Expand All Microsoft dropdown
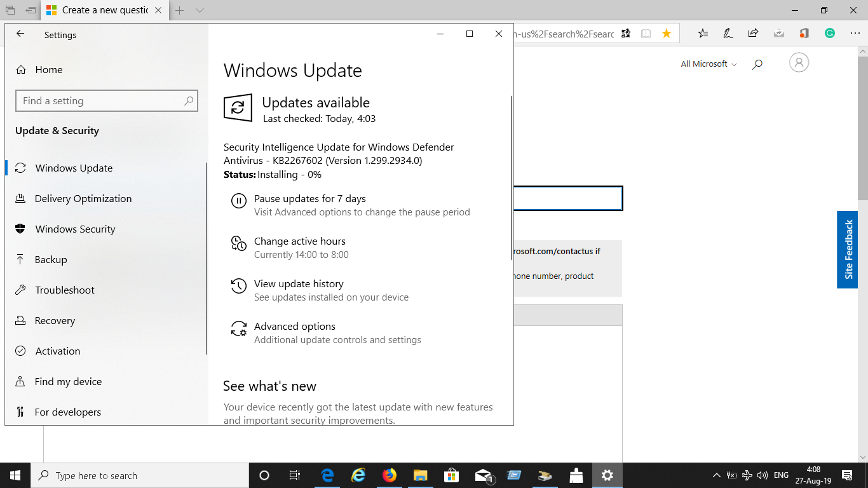Viewport: 868px width, 488px height. [709, 64]
